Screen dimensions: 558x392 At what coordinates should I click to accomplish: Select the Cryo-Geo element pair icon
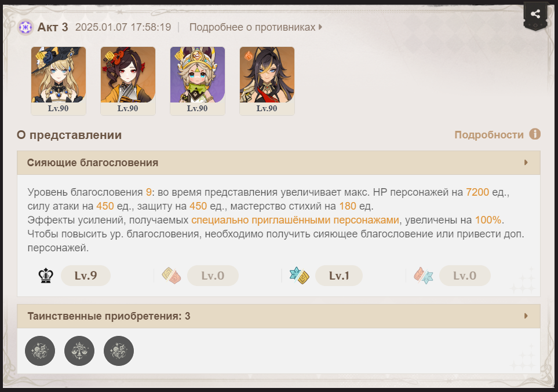300,276
